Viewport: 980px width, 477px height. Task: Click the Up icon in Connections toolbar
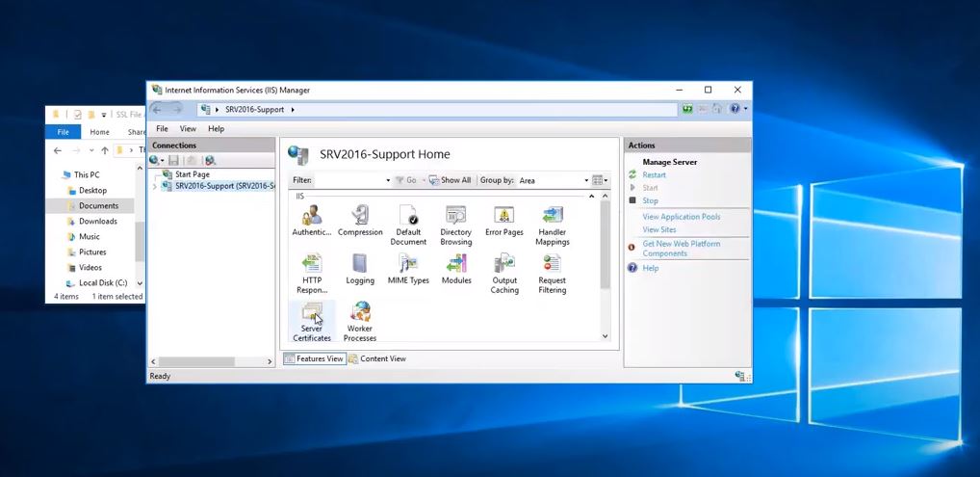pos(193,161)
